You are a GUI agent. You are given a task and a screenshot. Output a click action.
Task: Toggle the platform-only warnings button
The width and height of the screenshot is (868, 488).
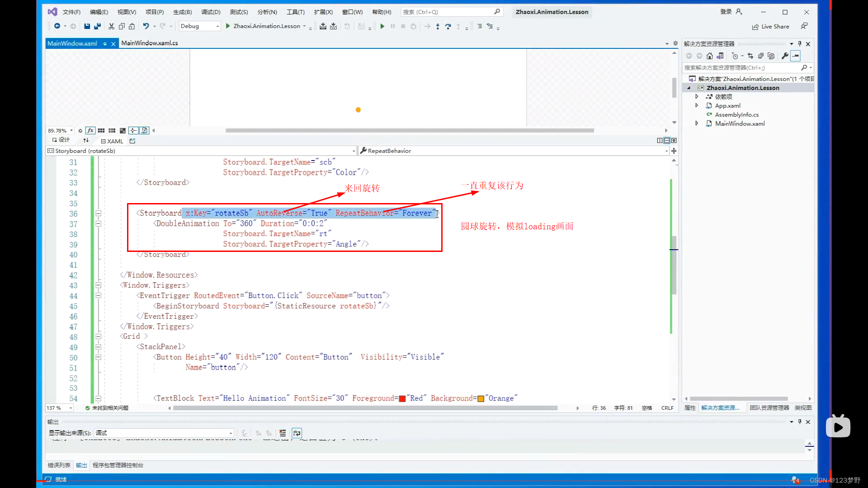(x=144, y=130)
